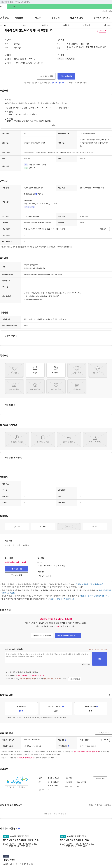112x868 pixels.
Task: Click the 고용24 logo
Action: pos(4,18)
